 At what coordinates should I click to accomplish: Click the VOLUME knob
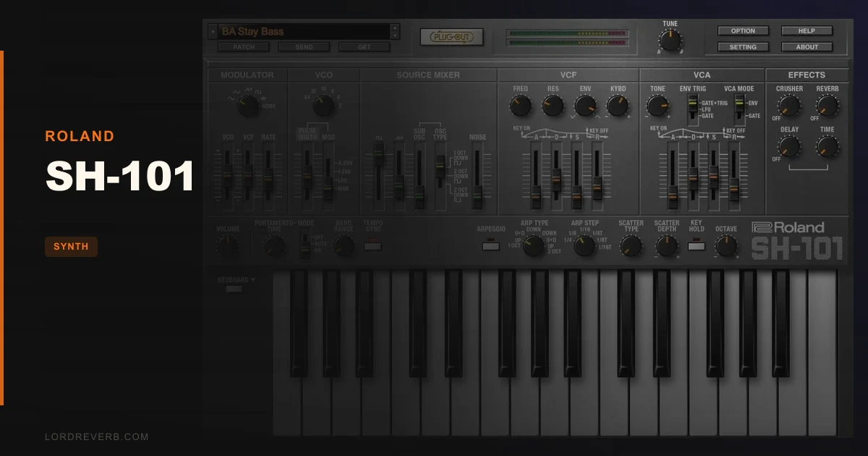[x=228, y=247]
